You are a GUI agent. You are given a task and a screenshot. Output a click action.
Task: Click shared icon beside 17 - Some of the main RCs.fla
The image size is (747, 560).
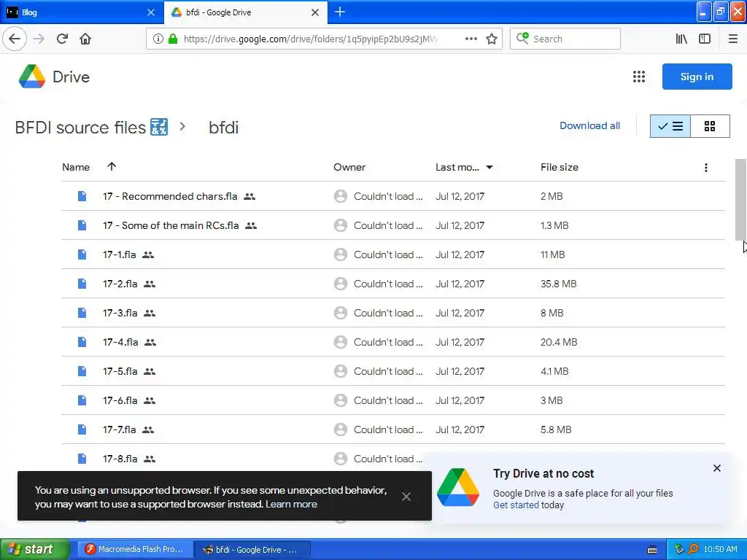point(251,226)
